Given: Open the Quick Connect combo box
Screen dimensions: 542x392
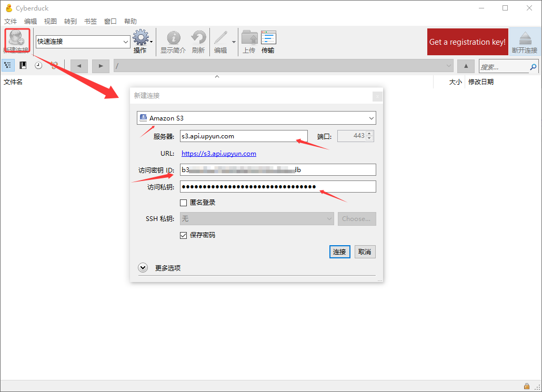Looking at the screenshot, I should [83, 42].
